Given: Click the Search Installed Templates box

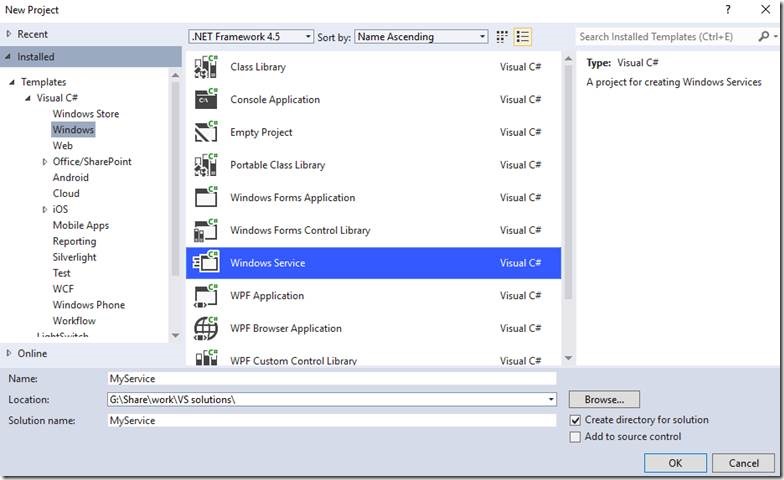Looking at the screenshot, I should 666,36.
